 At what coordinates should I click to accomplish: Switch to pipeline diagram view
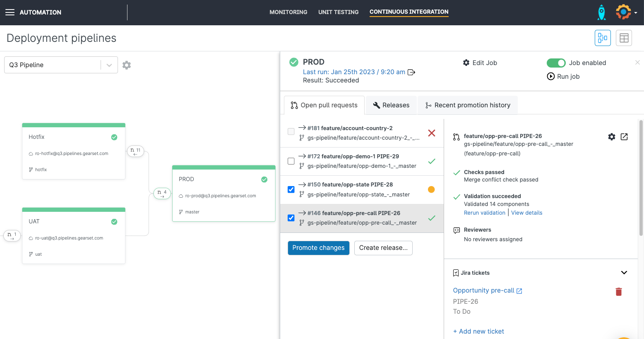coord(603,38)
